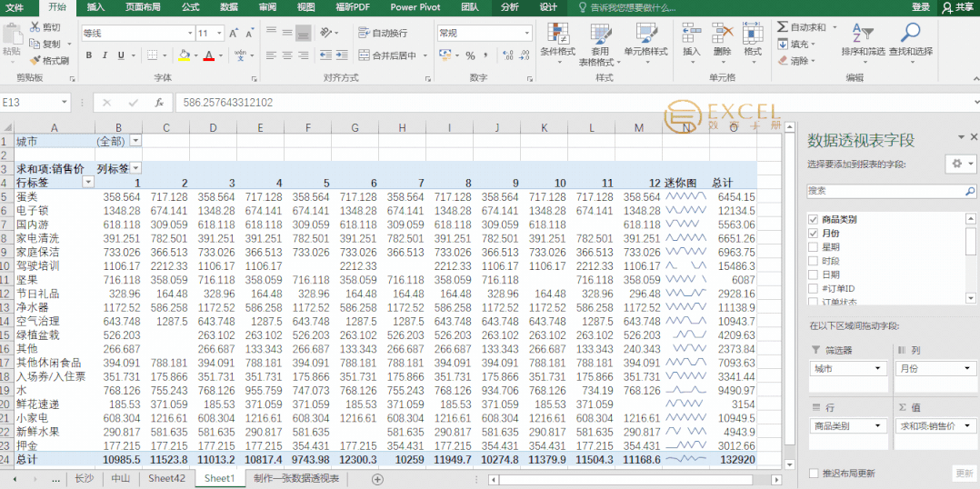Toggle underline formatting
980x489 pixels.
tap(120, 55)
